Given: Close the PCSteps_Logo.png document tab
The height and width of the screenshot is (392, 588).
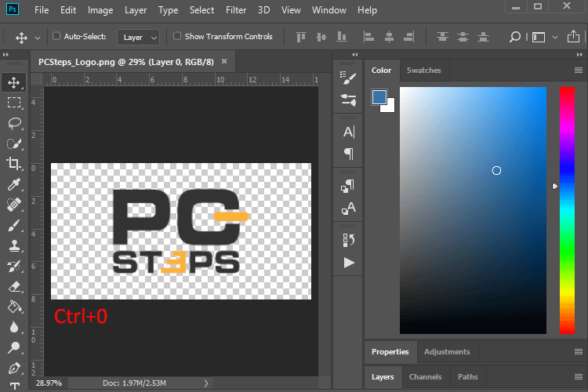Looking at the screenshot, I should (224, 61).
